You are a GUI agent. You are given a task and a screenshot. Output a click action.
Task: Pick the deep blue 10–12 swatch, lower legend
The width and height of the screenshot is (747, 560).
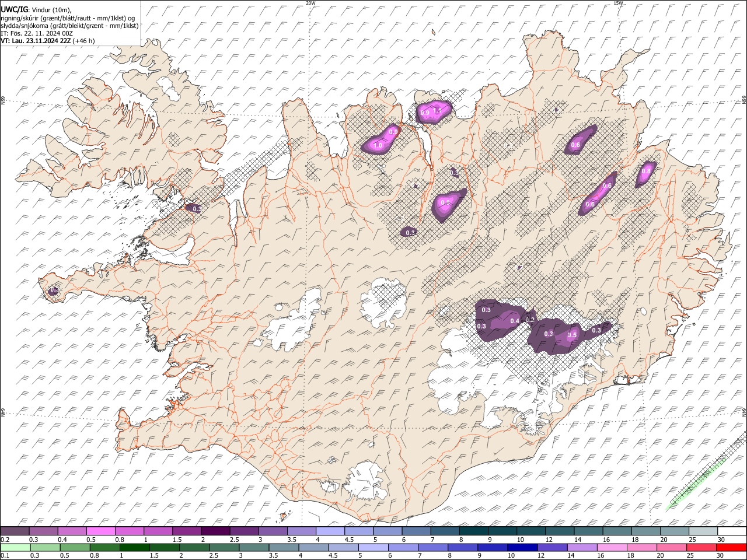click(522, 547)
